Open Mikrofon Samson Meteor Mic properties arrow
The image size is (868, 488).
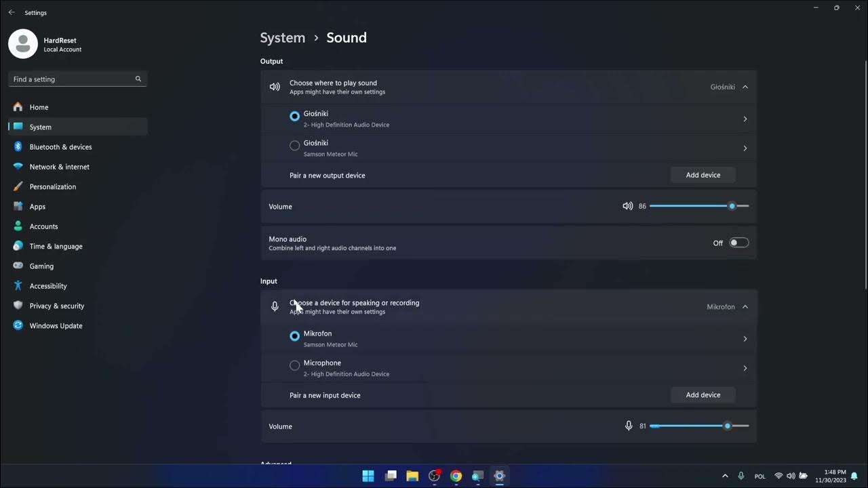[x=745, y=338]
